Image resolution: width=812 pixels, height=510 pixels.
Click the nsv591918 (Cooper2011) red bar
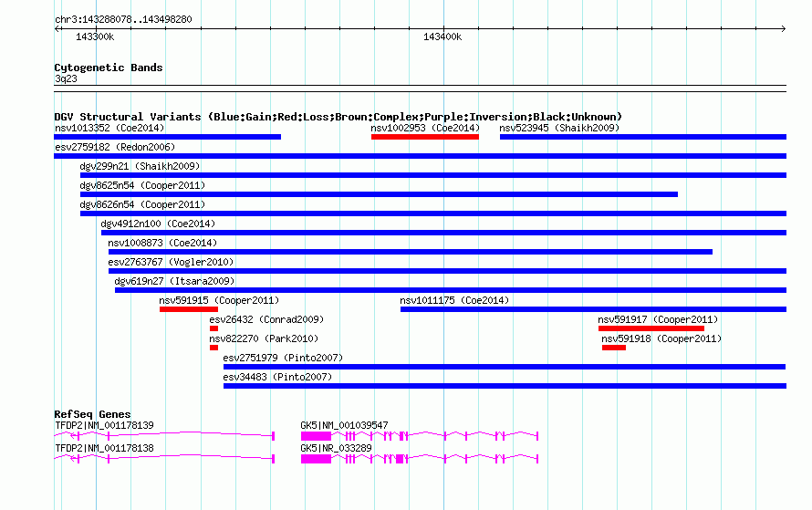pos(614,348)
